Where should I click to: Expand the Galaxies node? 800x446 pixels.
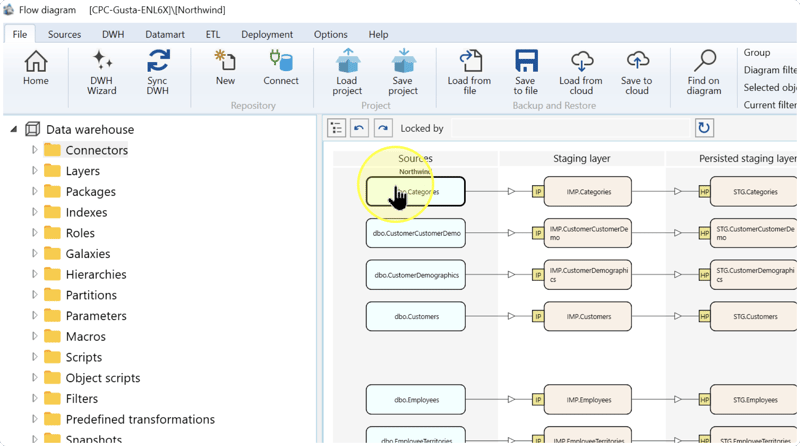click(34, 254)
